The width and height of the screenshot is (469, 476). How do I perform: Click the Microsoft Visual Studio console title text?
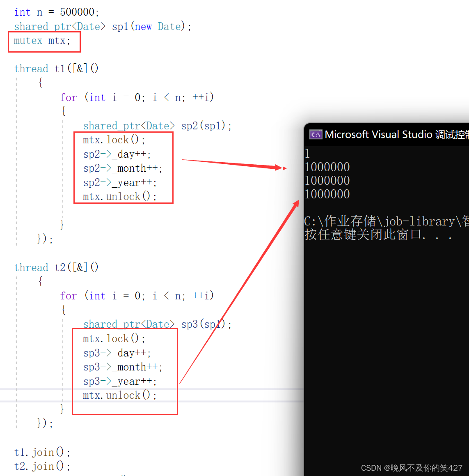pos(397,134)
